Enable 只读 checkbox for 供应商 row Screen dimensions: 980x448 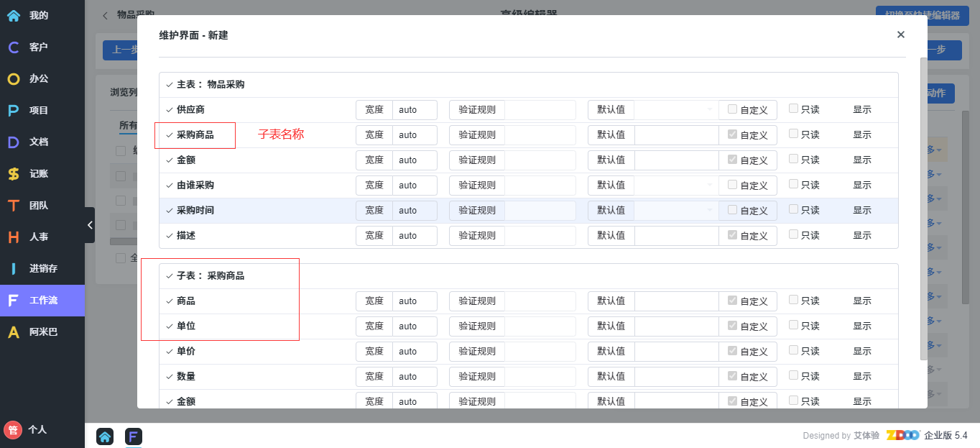coord(793,109)
